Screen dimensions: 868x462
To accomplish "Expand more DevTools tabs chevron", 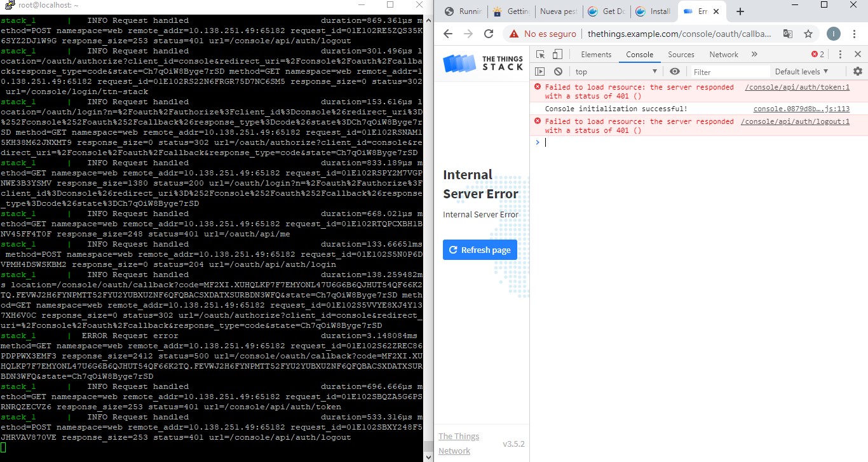I will click(754, 55).
